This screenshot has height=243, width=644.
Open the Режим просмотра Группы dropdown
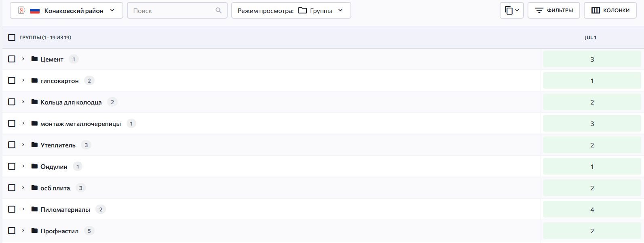pyautogui.click(x=291, y=11)
